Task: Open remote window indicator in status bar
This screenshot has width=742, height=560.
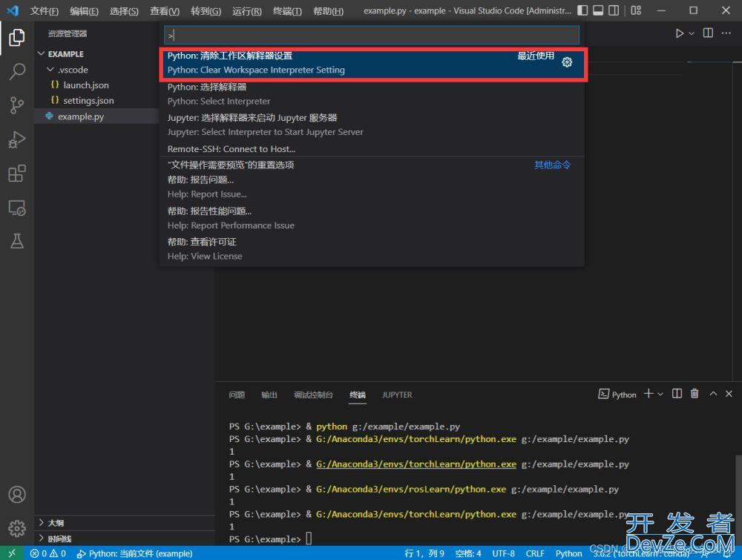Action: click(x=12, y=553)
